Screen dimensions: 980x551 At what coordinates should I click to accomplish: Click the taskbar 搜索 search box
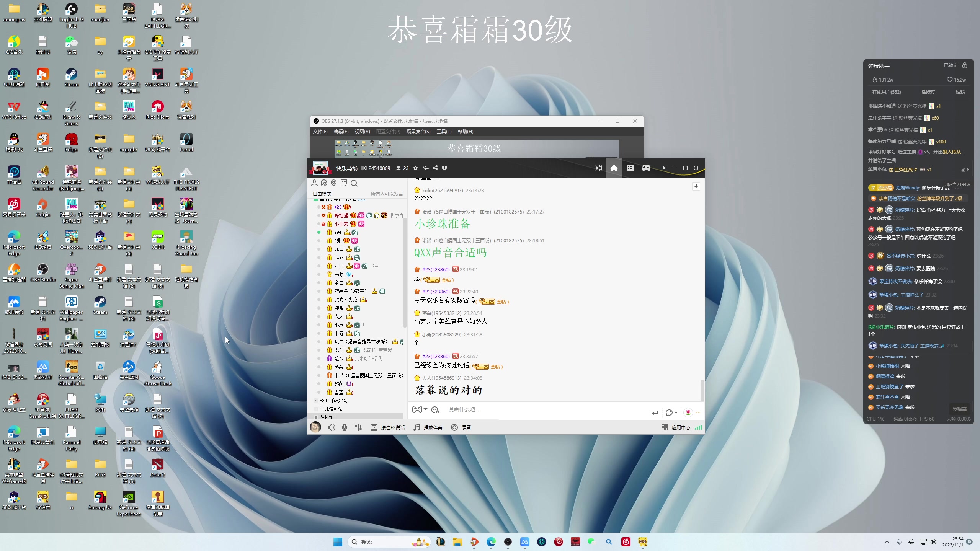click(x=389, y=542)
